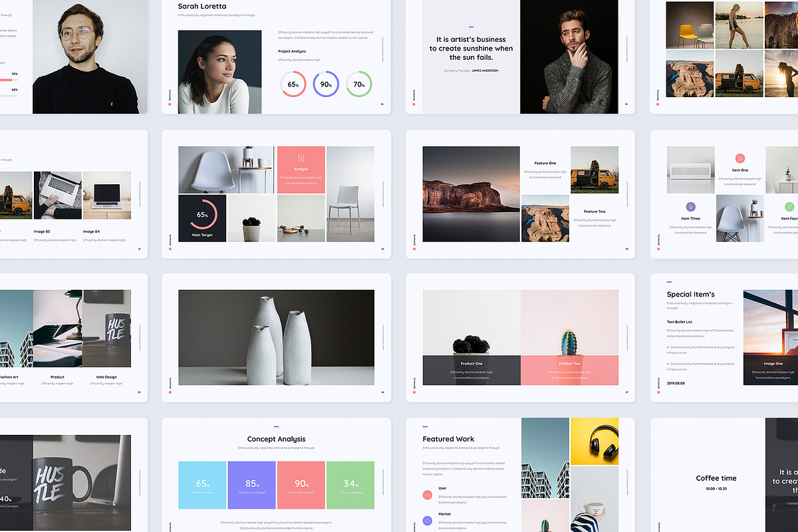Viewport: 798px width, 532px height.
Task: Click the white buildings photo in Featured Work
Action: pos(545,458)
